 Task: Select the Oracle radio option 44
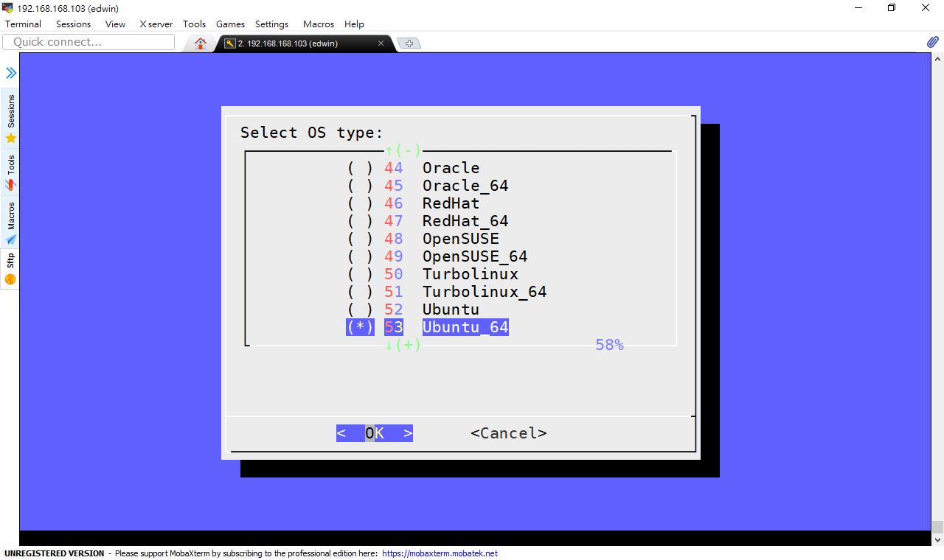[413, 168]
